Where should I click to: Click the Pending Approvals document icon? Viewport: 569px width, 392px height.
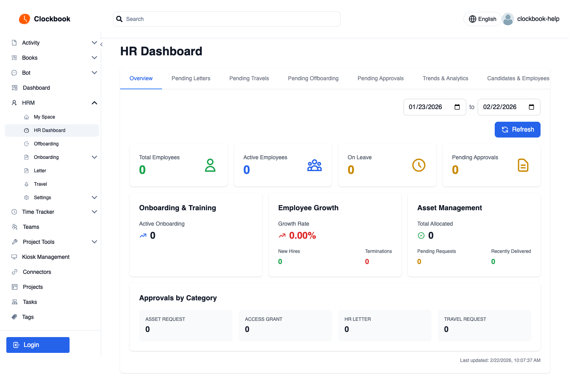coord(523,165)
